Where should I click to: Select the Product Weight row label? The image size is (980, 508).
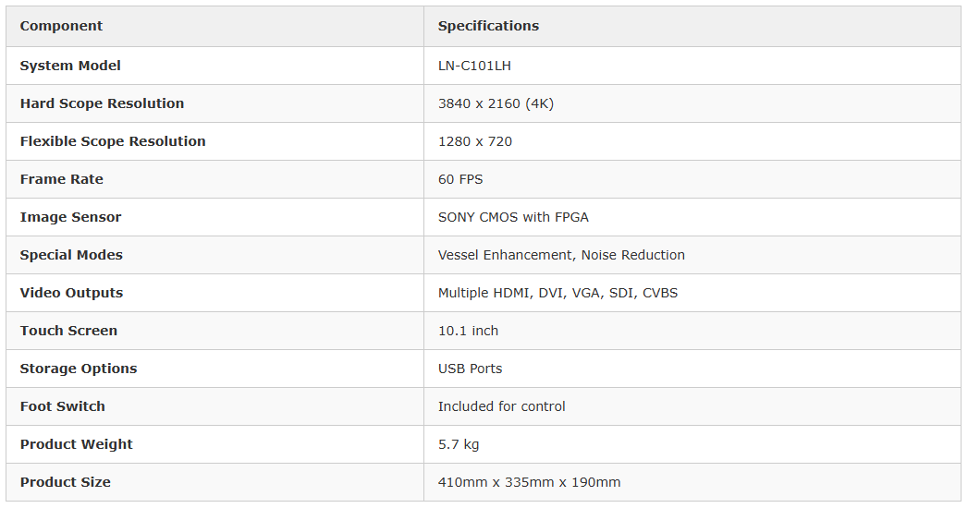pyautogui.click(x=77, y=444)
